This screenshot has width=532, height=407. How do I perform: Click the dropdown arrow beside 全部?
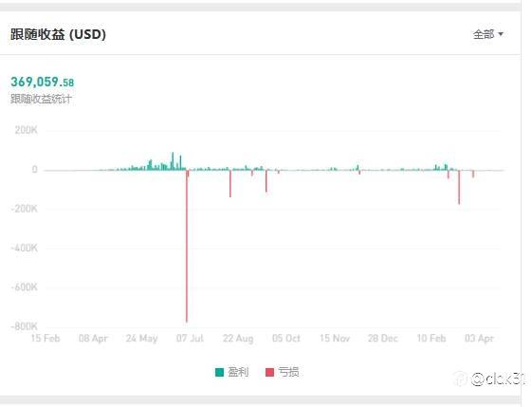[501, 34]
